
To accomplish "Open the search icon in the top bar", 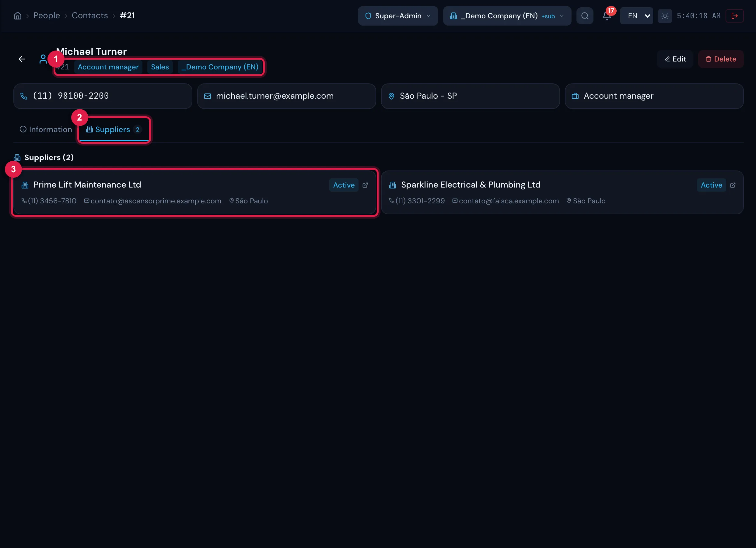I will coord(585,16).
